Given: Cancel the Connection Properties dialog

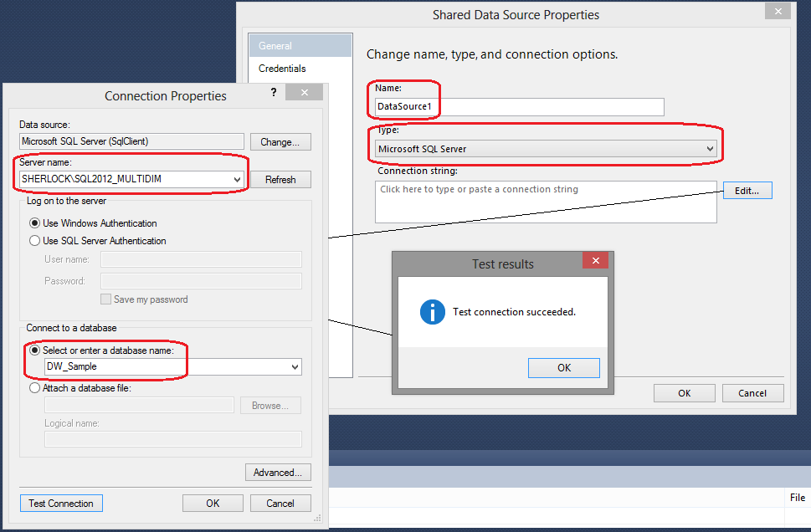Looking at the screenshot, I should (x=280, y=503).
